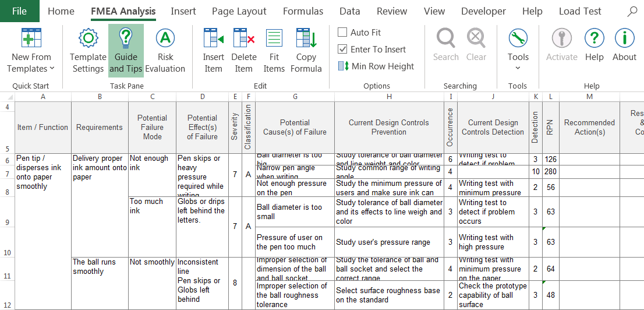Select the RPN cell showing 280
Screen dimensions: 644x310
point(550,172)
